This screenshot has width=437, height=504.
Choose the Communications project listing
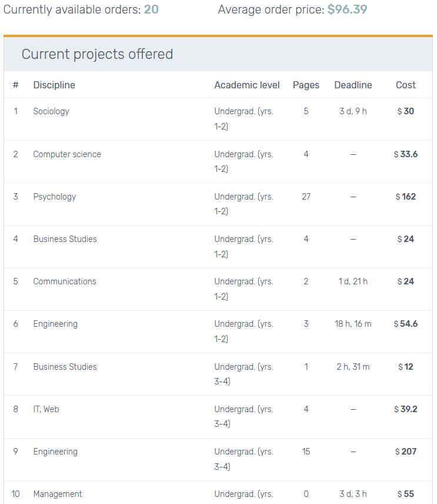pos(65,281)
